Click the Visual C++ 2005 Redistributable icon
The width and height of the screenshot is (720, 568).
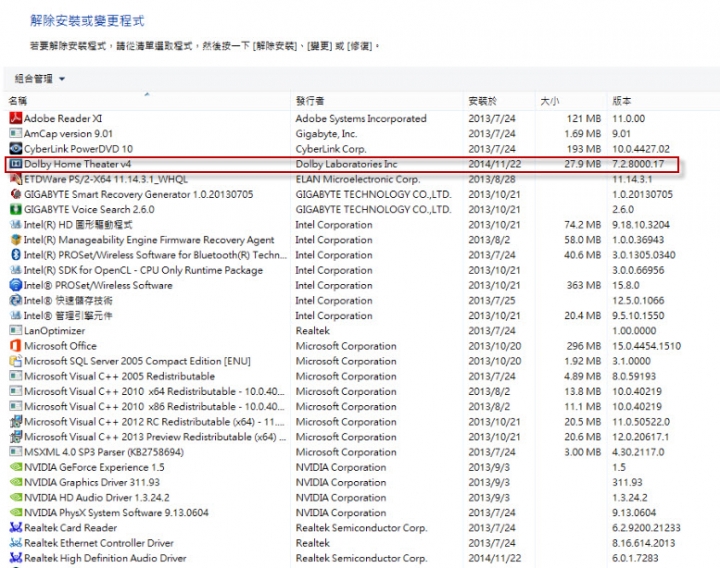(x=16, y=376)
